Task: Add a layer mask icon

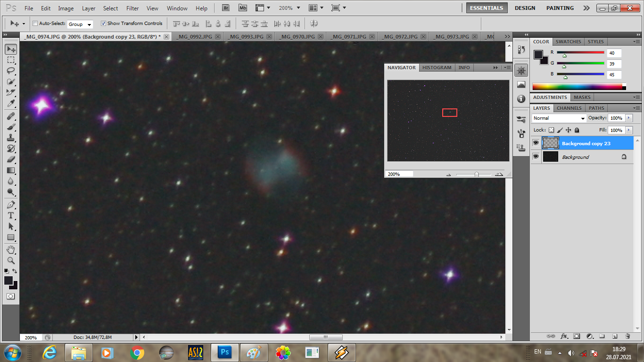Action: pyautogui.click(x=577, y=336)
